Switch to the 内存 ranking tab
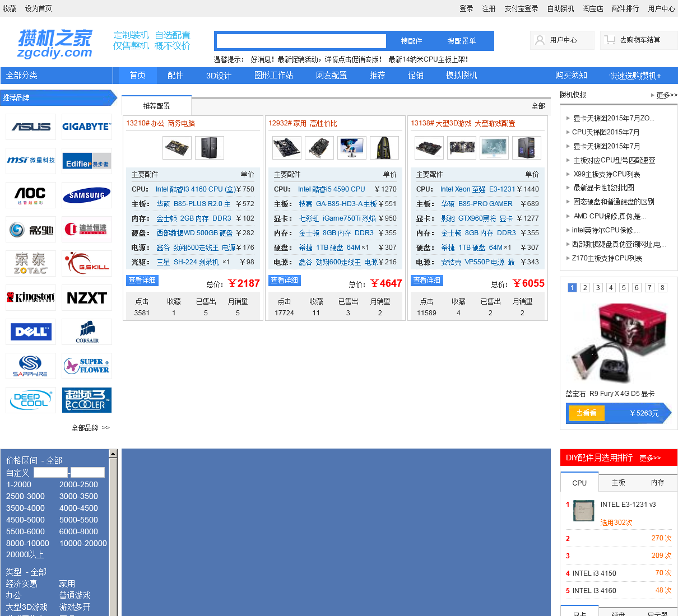678x616 pixels. 658,482
